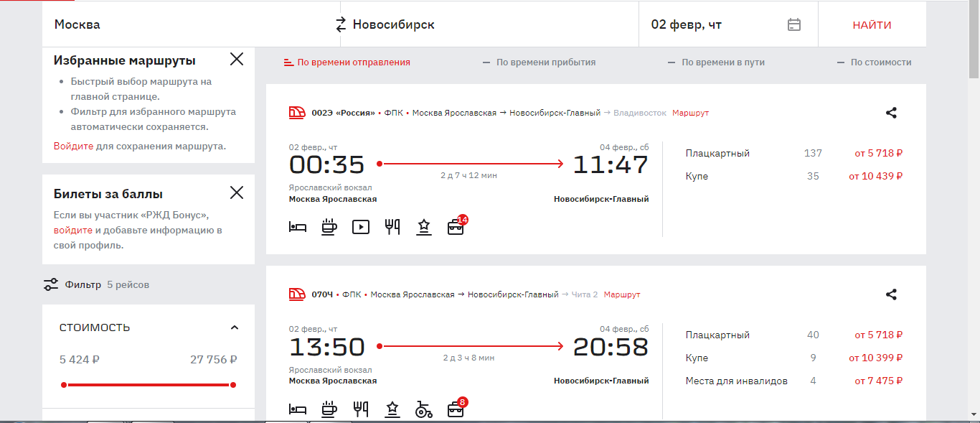980x423 pixels.
Task: Click the train logo for 002Э
Action: point(297,113)
